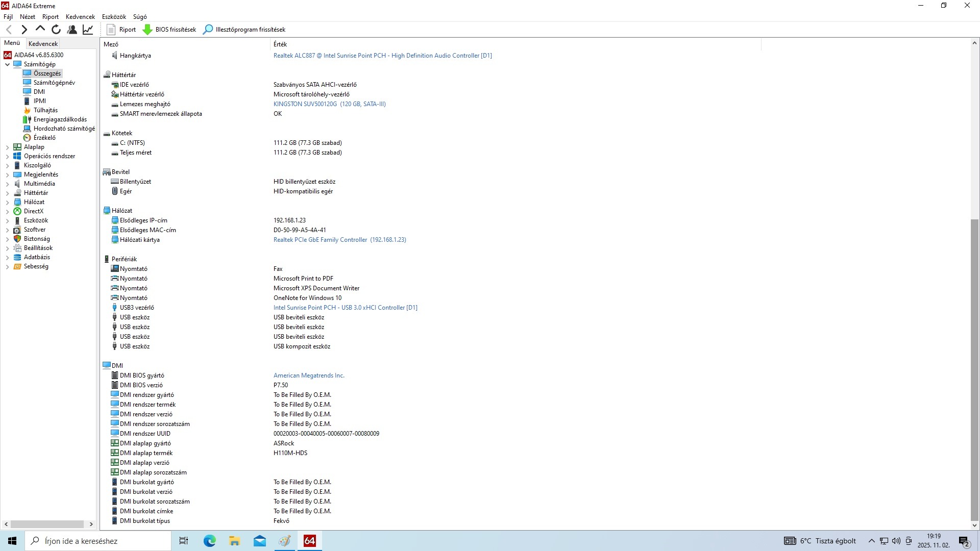Image resolution: width=980 pixels, height=551 pixels.
Task: Select Túlhajtás overclock tree item
Action: (45, 110)
